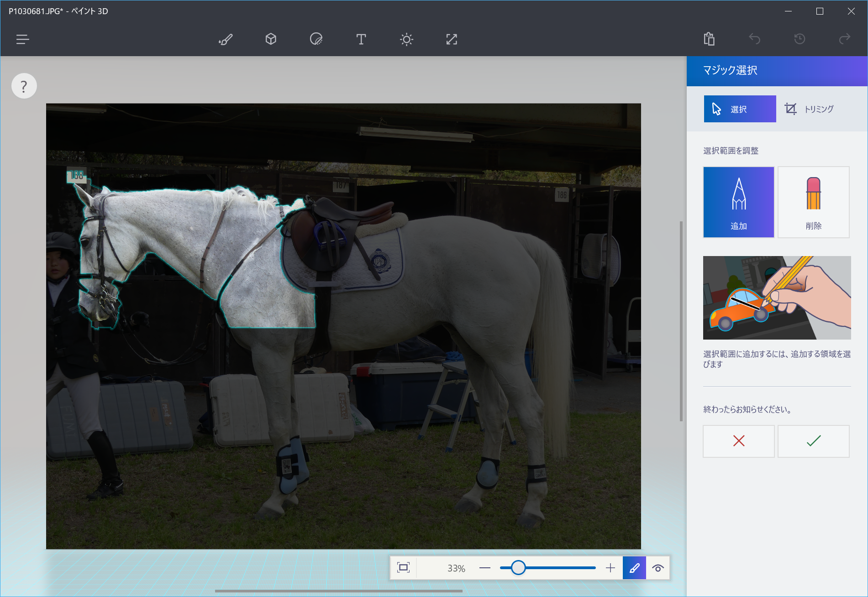Open the History clock icon
Viewport: 868px width, 597px height.
pyautogui.click(x=800, y=39)
